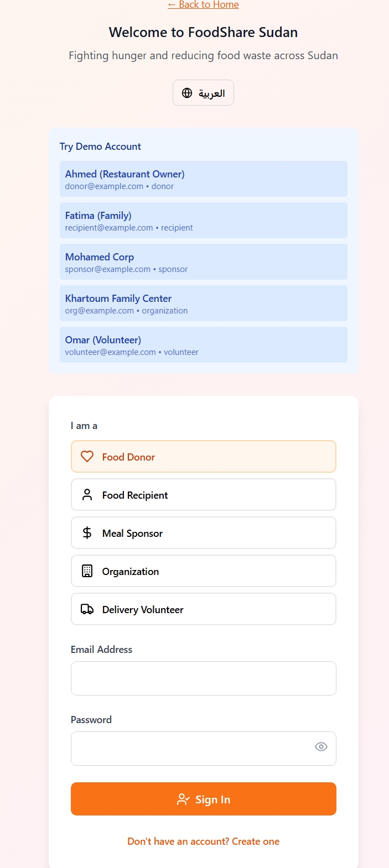The width and height of the screenshot is (389, 868).
Task: Select Ahmed (Restaurant Owner) demo account
Action: [203, 179]
